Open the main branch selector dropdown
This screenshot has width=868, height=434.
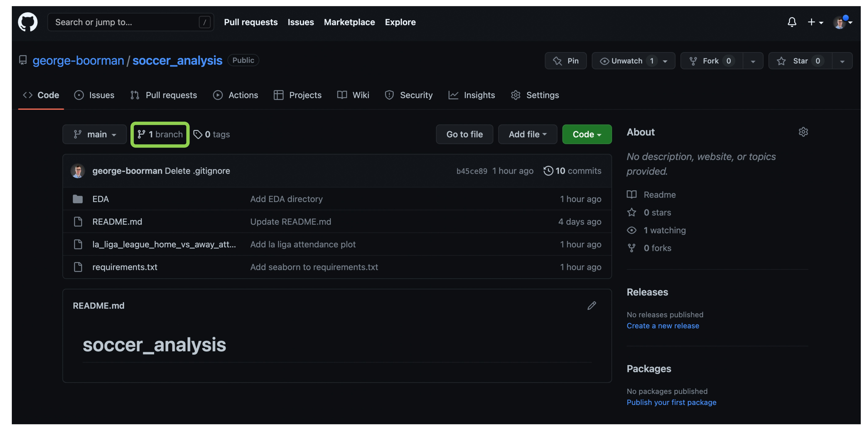(95, 134)
